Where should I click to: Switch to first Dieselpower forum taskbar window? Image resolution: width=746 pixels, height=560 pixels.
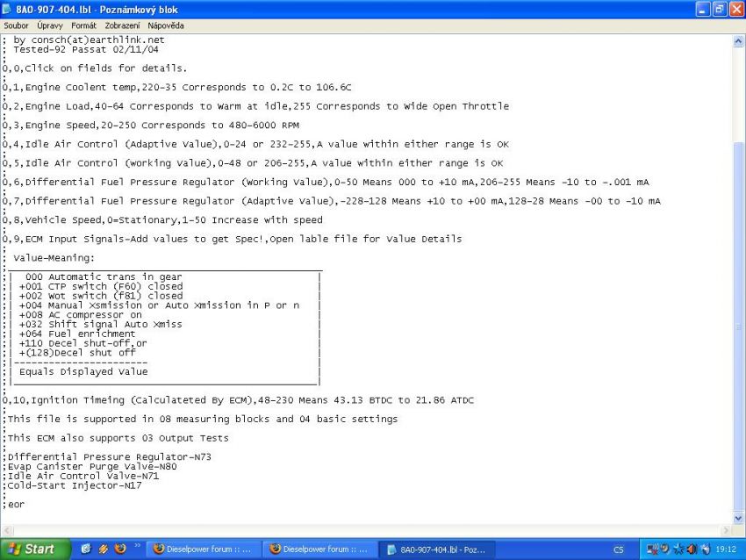click(202, 549)
